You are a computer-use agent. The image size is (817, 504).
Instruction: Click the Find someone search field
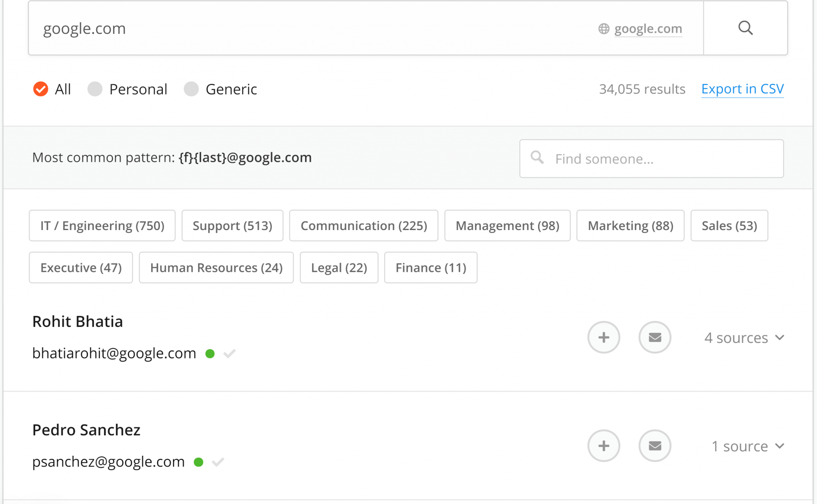pos(651,159)
